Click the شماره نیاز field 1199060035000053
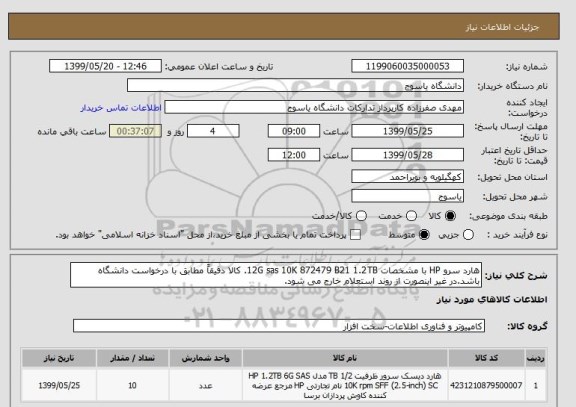Screen dimensions: 576x407 tap(407, 66)
